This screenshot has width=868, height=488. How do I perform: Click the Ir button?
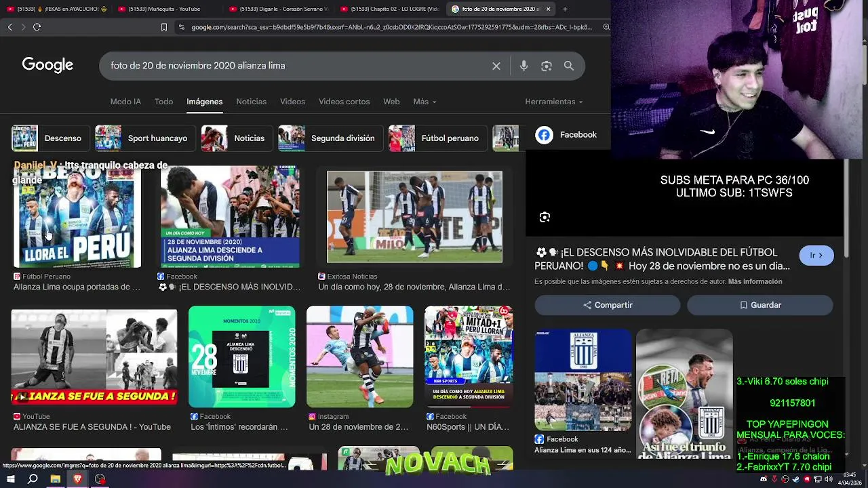point(816,256)
